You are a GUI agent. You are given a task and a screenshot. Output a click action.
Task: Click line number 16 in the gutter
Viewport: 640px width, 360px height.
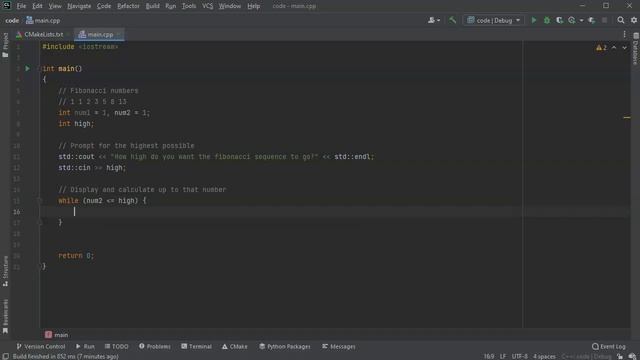[x=17, y=212]
